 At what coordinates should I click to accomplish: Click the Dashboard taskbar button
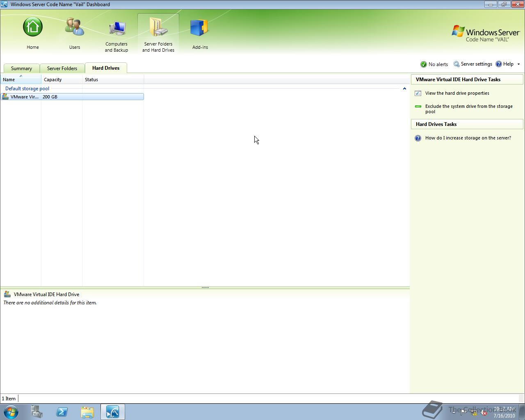pos(113,412)
